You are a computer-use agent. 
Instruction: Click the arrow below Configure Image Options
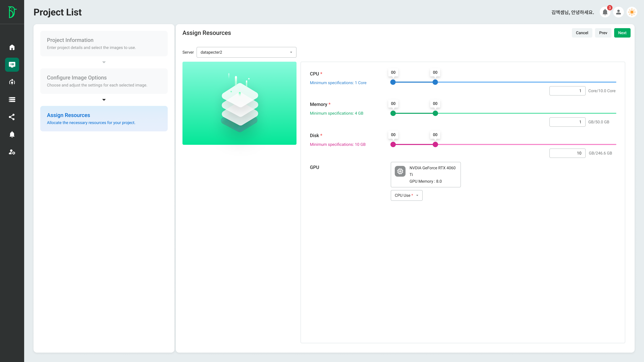104,100
